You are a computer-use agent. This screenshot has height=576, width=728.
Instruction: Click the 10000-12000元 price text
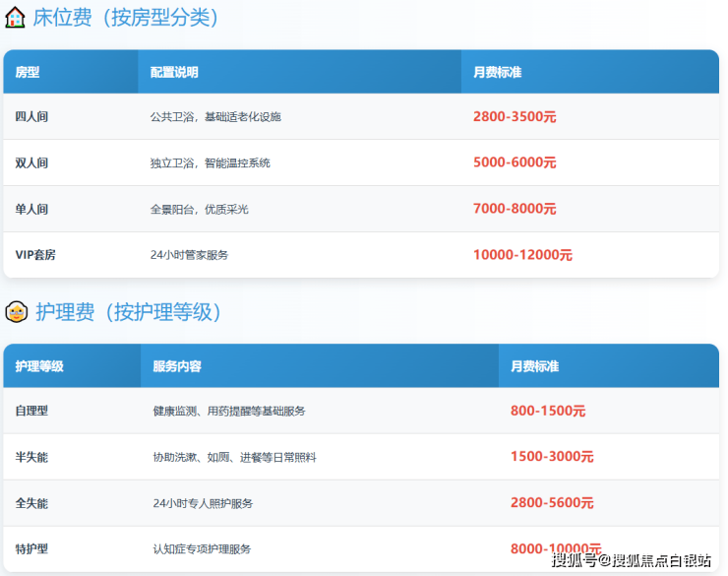(x=522, y=255)
